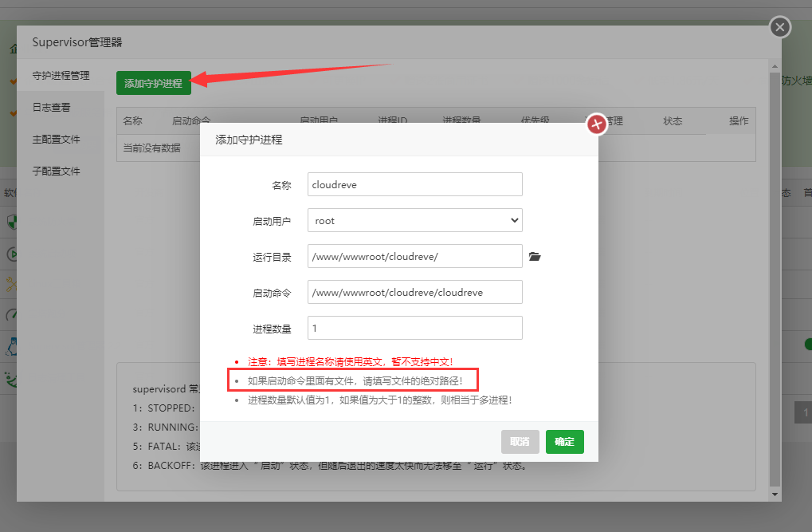812x532 pixels.
Task: Open the folder picker beside 运行目录
Action: click(x=535, y=256)
